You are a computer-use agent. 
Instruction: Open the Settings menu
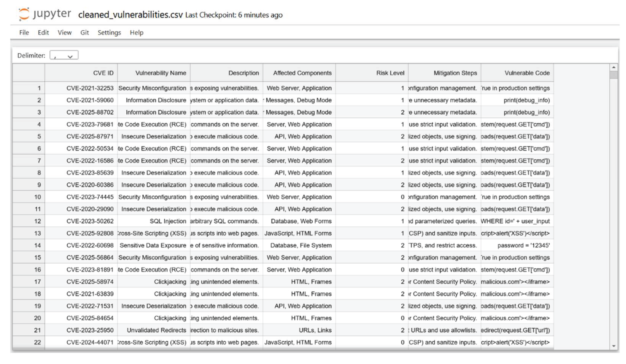tap(109, 33)
